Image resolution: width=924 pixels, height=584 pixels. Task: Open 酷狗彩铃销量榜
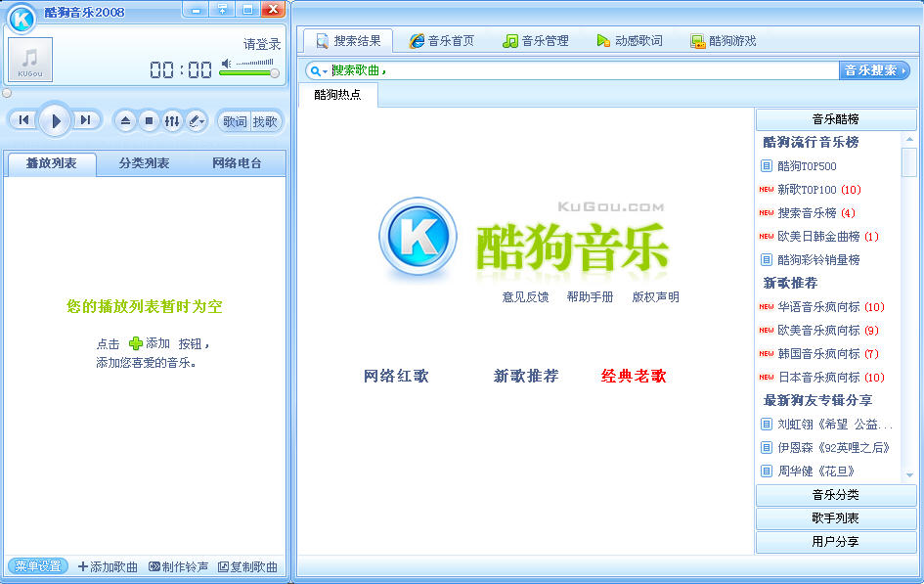point(819,260)
